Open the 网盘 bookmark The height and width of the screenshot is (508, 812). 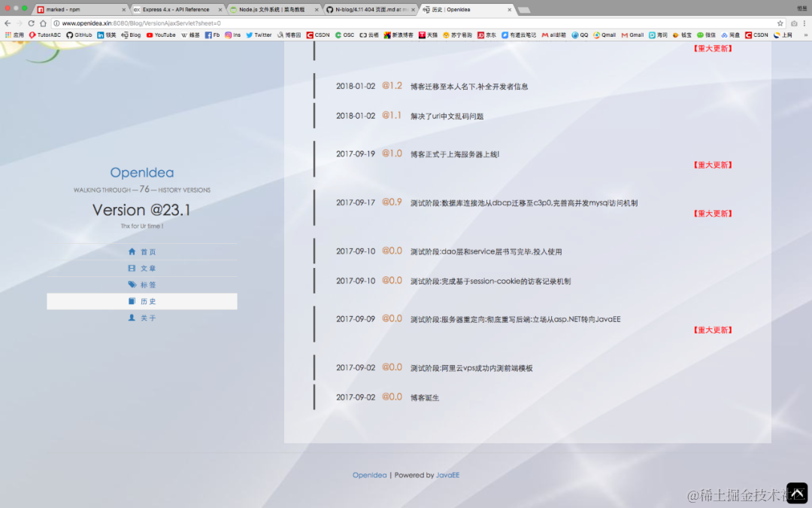pos(730,35)
